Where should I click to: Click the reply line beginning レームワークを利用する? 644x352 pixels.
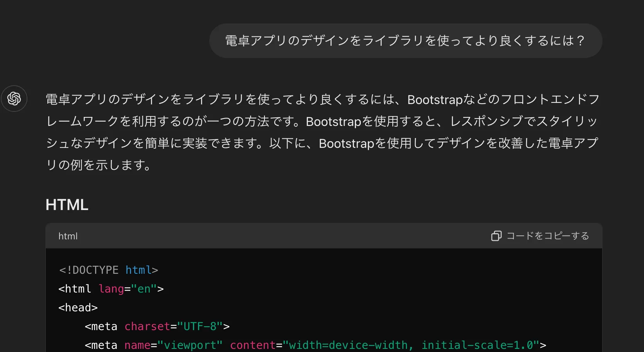point(322,121)
